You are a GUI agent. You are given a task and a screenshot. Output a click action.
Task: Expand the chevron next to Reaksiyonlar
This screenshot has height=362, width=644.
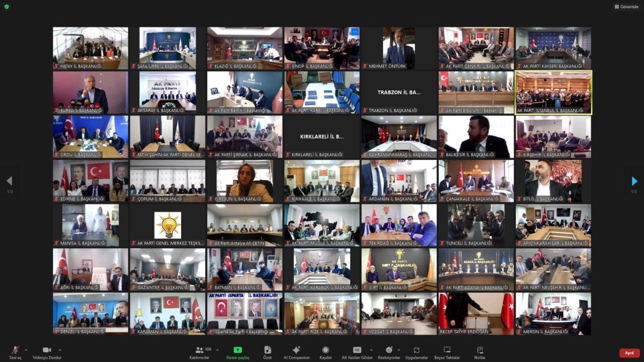pyautogui.click(x=399, y=350)
